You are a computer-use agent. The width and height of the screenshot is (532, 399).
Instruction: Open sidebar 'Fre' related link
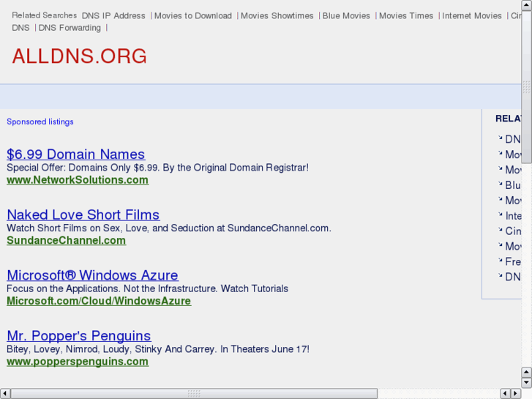[x=513, y=261]
